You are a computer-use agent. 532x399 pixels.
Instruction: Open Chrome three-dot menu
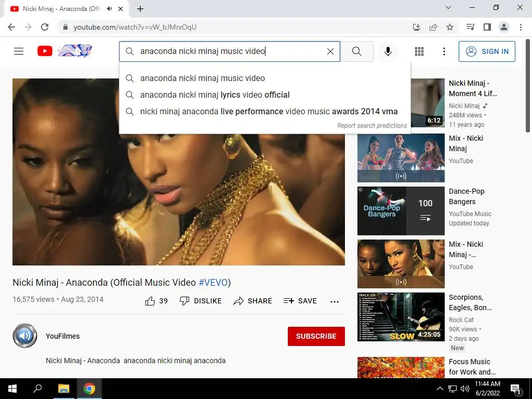521,27
